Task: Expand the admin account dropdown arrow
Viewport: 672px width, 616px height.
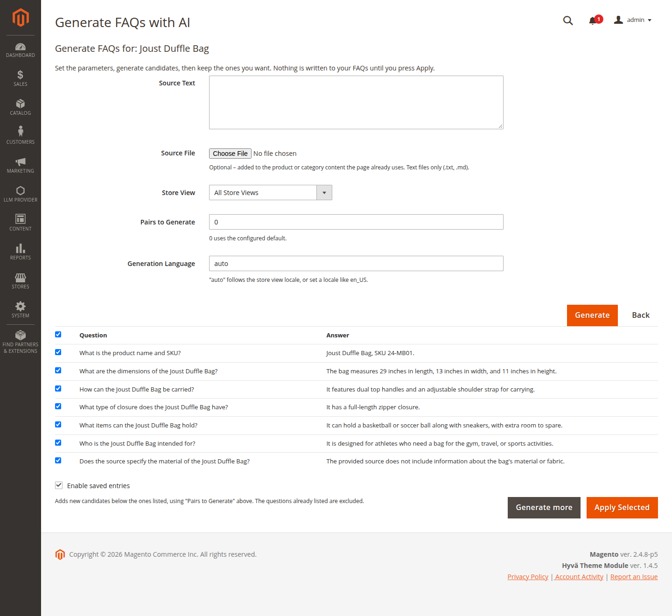Action: tap(650, 20)
